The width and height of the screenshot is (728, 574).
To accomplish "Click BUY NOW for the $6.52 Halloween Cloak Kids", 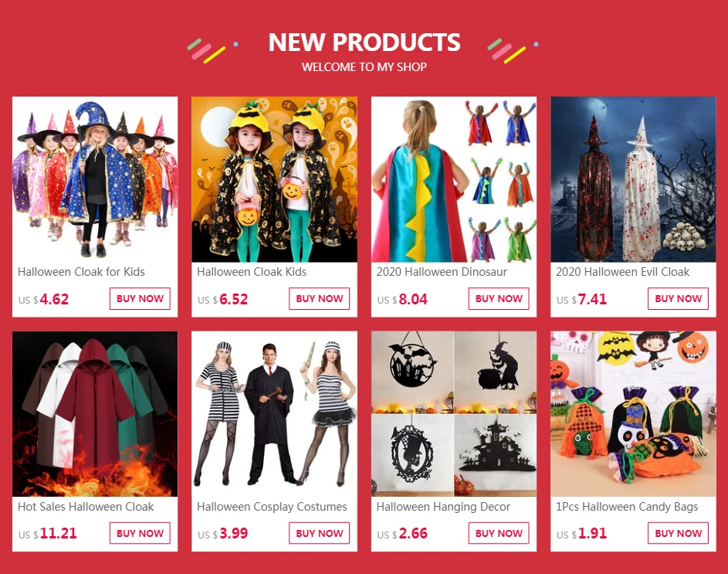I will click(320, 298).
